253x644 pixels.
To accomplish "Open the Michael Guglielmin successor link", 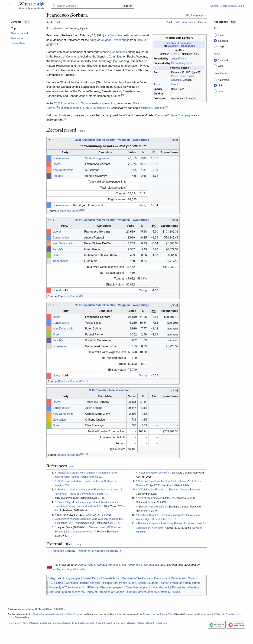I will [x=181, y=63].
